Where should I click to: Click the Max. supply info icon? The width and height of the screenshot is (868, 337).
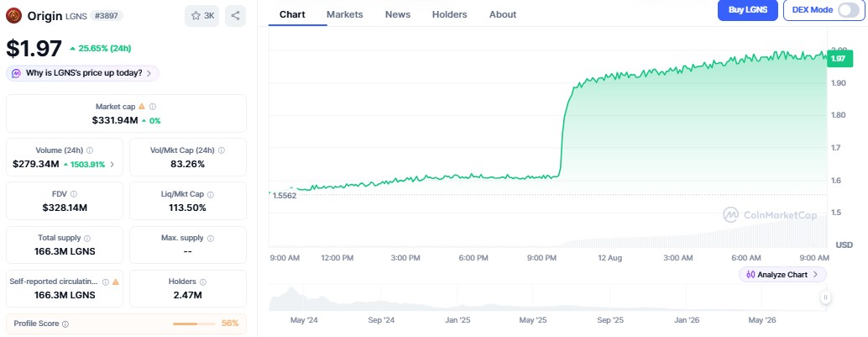(211, 239)
